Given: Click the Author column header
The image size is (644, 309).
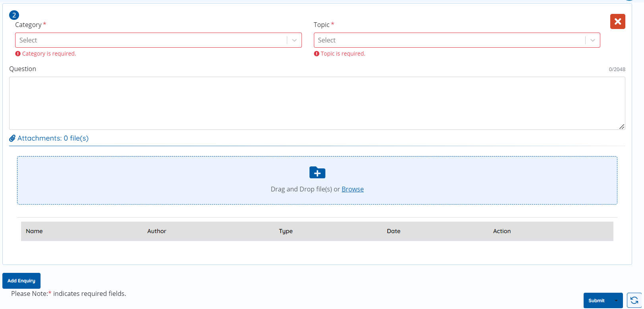Looking at the screenshot, I should [x=157, y=231].
